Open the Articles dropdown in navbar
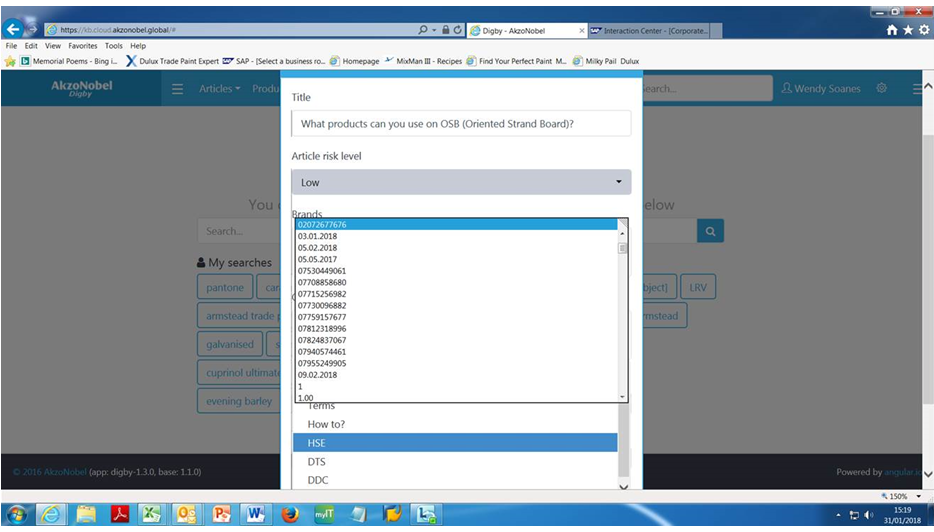This screenshot has width=934, height=532. coord(220,89)
